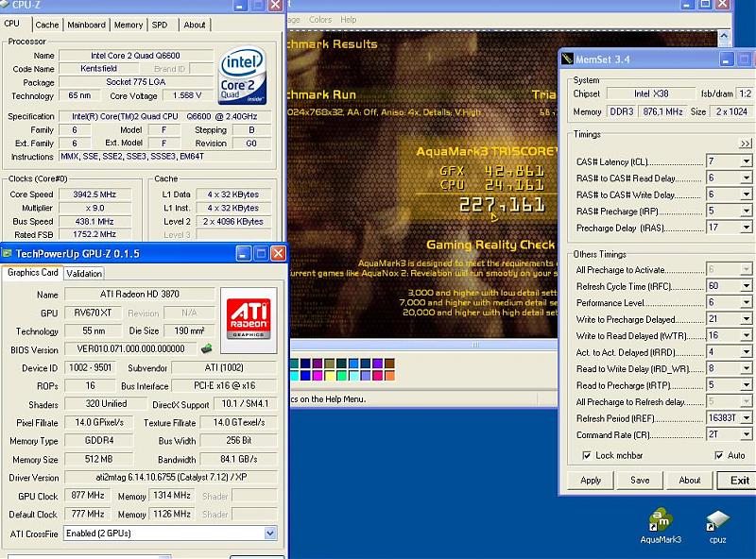
Task: Open the Help menu in Paint
Action: [348, 20]
